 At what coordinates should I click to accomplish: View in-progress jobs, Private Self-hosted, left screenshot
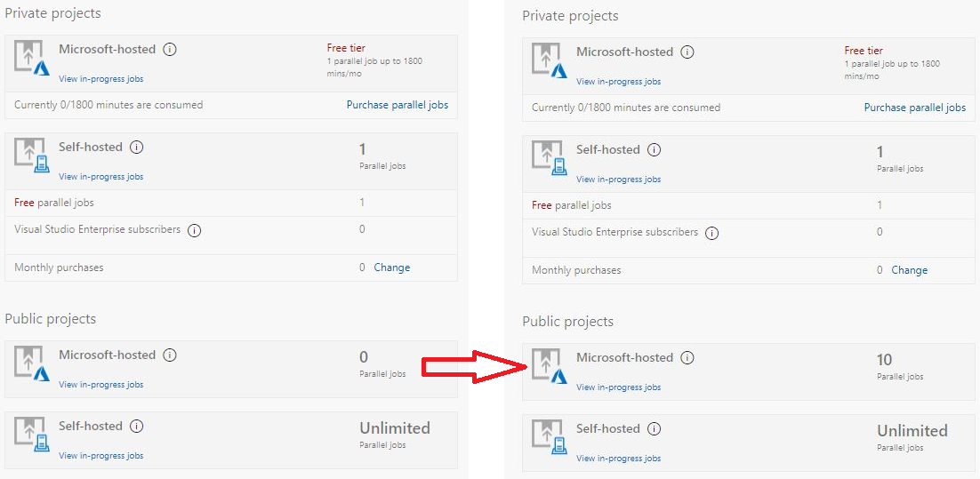click(x=100, y=177)
